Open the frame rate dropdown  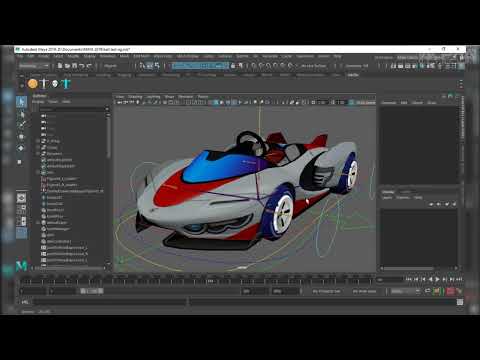tap(405, 291)
